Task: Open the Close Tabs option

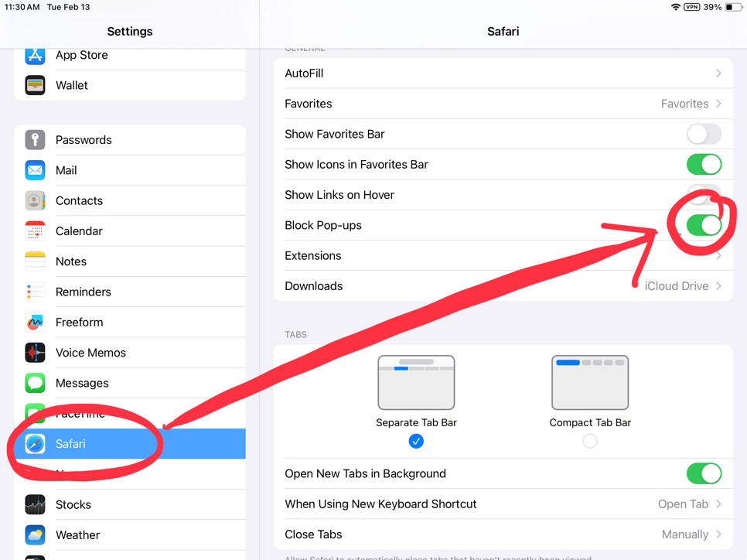Action: point(503,534)
